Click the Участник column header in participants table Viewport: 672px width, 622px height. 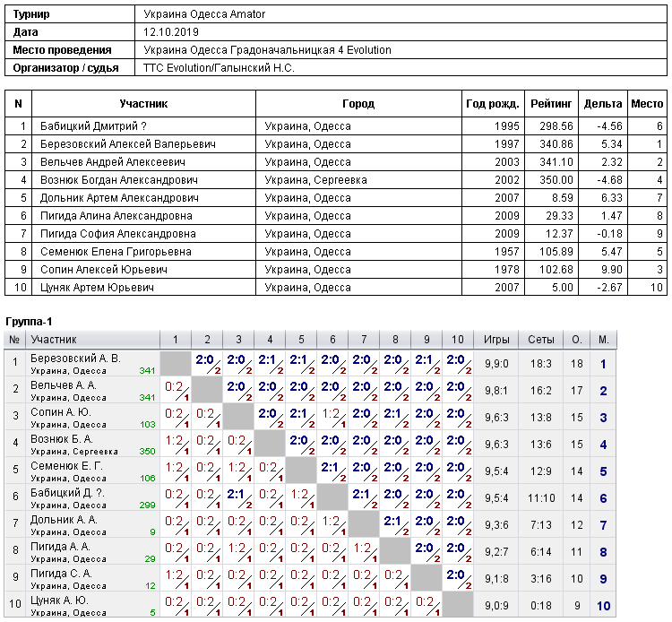[x=143, y=104]
